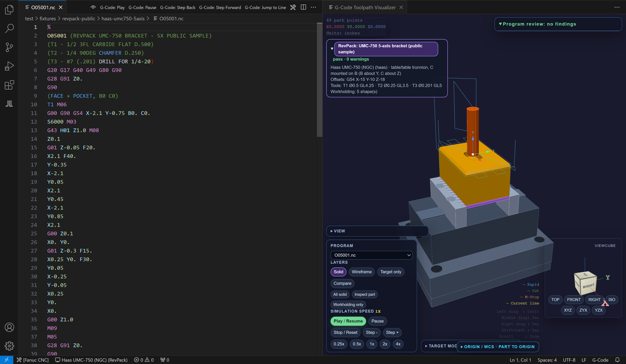The height and width of the screenshot is (364, 626).
Task: Toggle Inspect part mode
Action: (365, 294)
